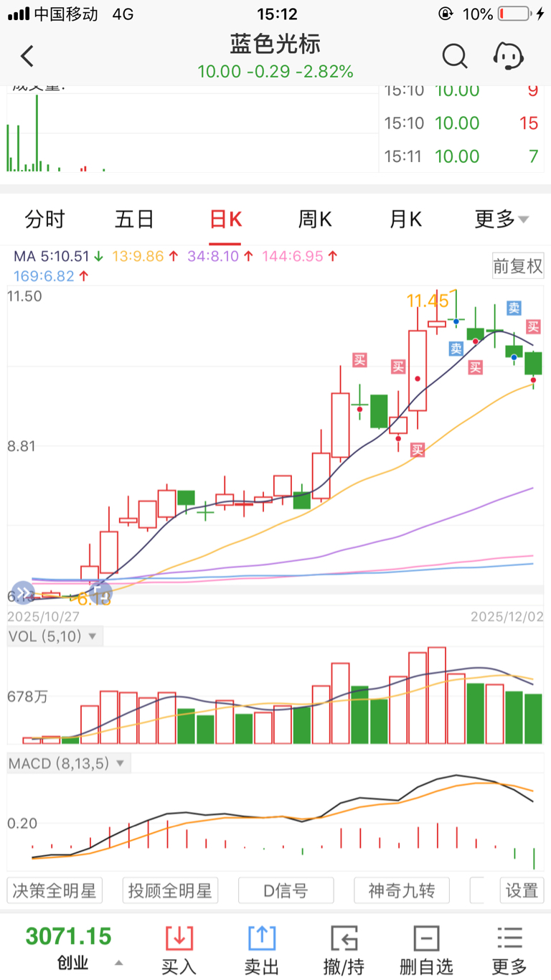Tap the 决策全明星 button
This screenshot has width=551, height=980.
55,890
